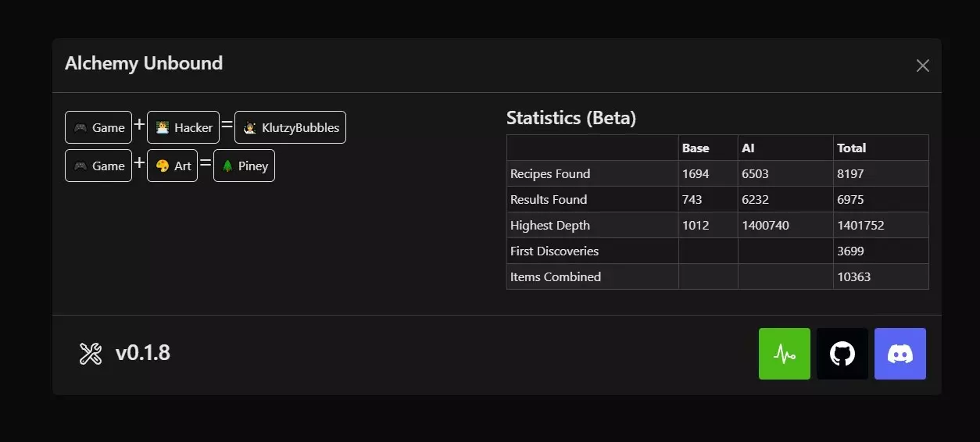Select the Piney result element
Viewport: 980px width, 442px height.
point(244,166)
